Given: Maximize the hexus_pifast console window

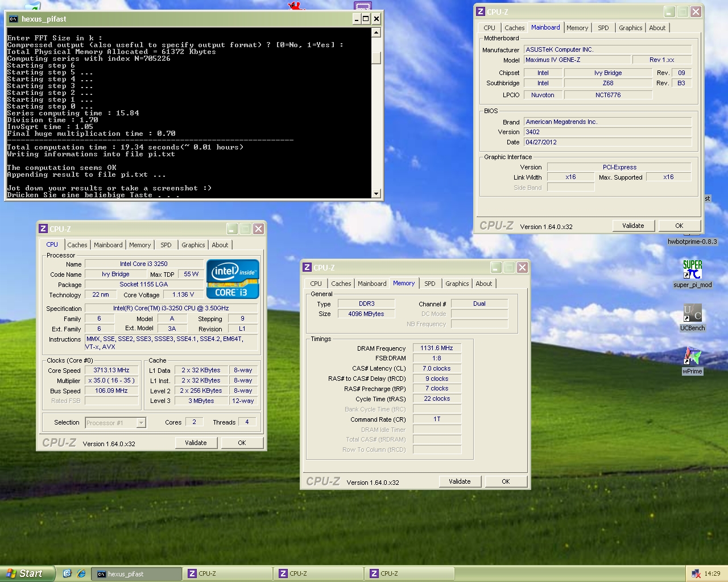Looking at the screenshot, I should click(x=366, y=19).
